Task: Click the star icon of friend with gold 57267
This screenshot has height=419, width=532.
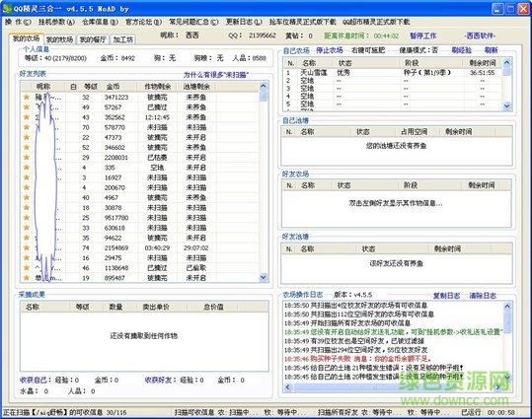Action: 27,107
